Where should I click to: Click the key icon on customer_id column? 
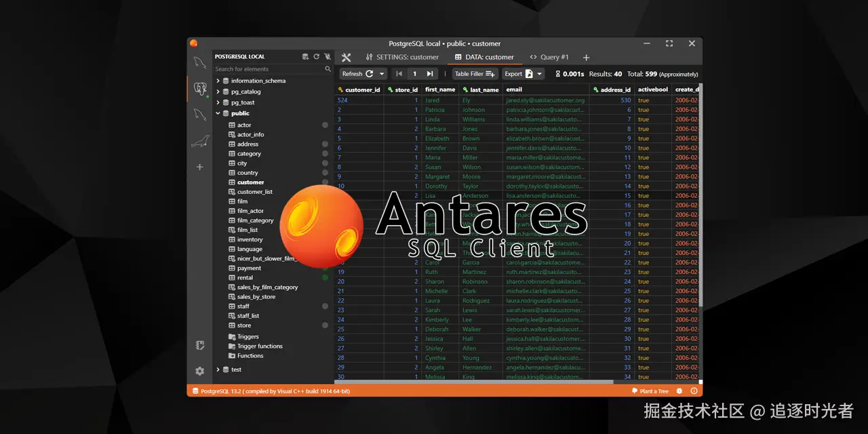click(x=340, y=90)
